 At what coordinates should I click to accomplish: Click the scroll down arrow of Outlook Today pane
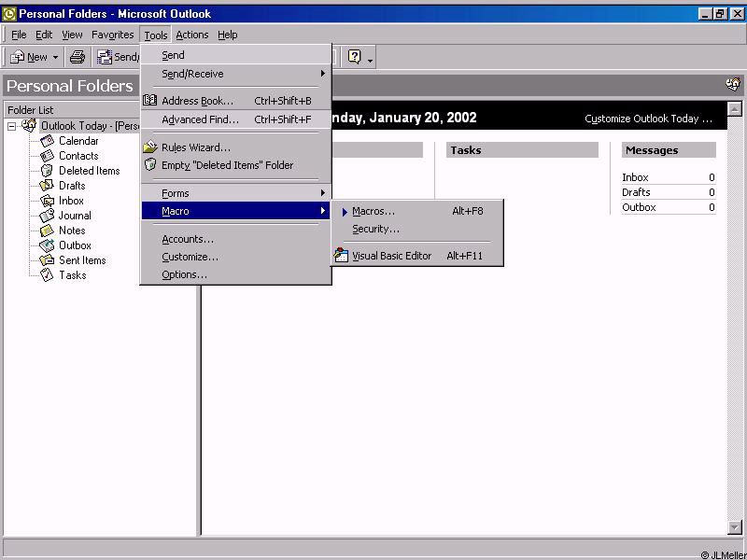(x=735, y=527)
